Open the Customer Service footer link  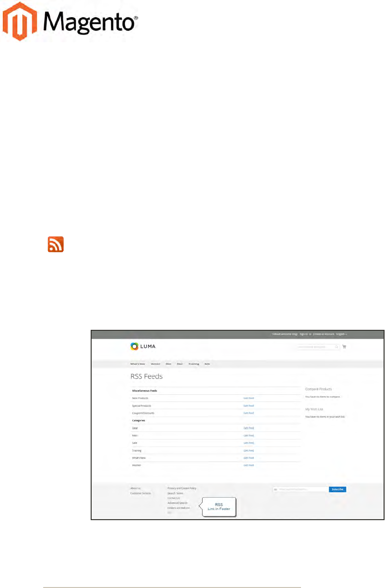(x=141, y=493)
